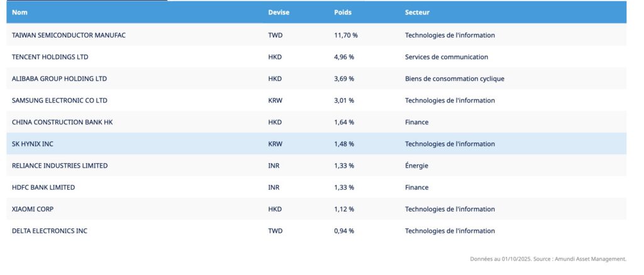Screen dimensions: 644x275
Task: Select DELTA ELECTRONICS INC row
Action: (316, 231)
